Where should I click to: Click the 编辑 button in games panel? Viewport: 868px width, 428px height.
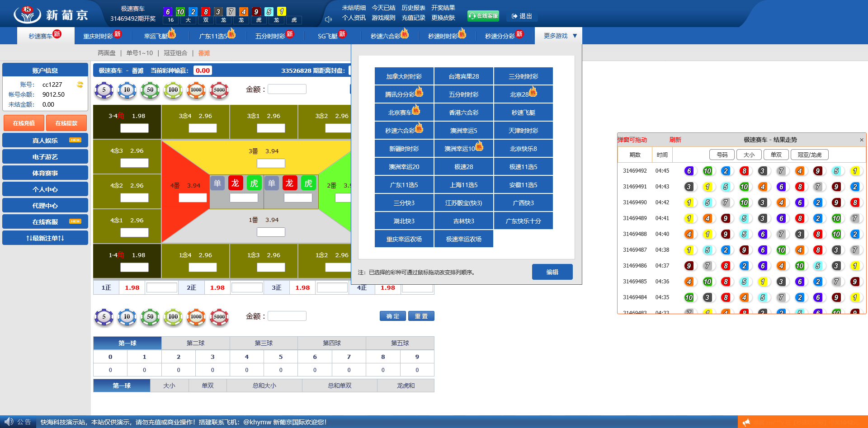pyautogui.click(x=552, y=272)
